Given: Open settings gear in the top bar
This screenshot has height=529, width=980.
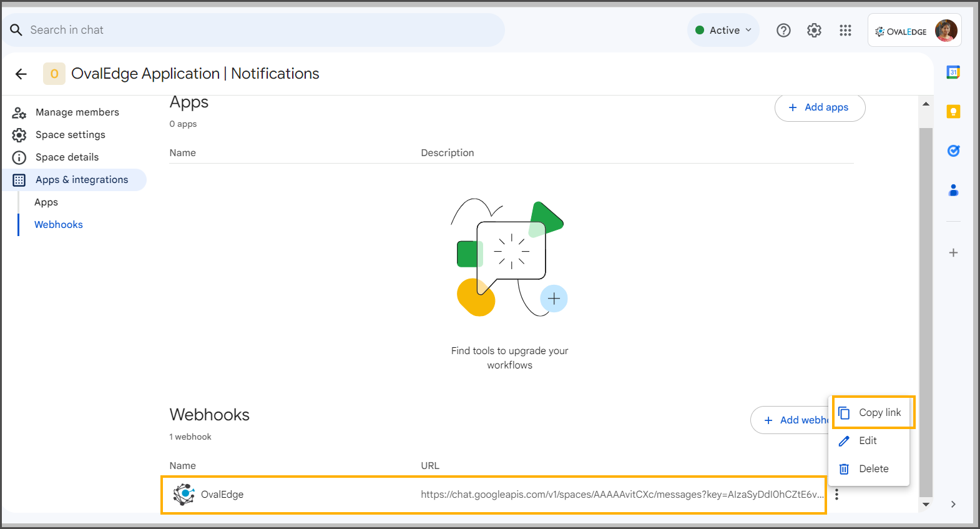Looking at the screenshot, I should tap(814, 30).
